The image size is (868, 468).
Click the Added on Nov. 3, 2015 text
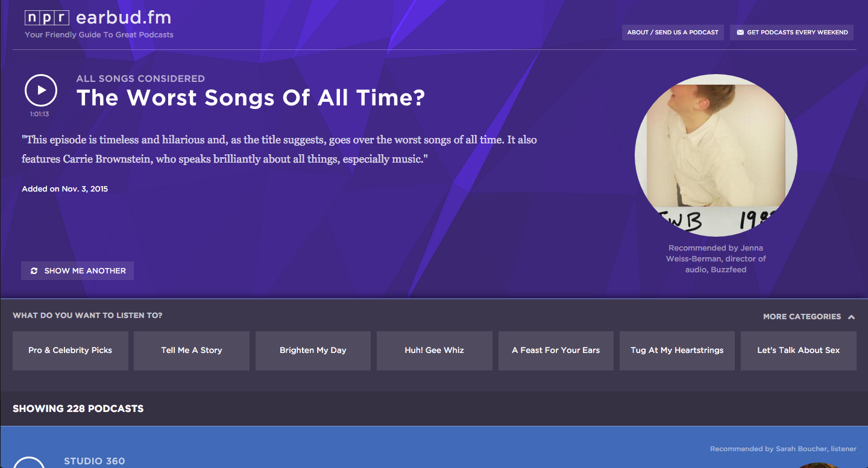coord(65,189)
